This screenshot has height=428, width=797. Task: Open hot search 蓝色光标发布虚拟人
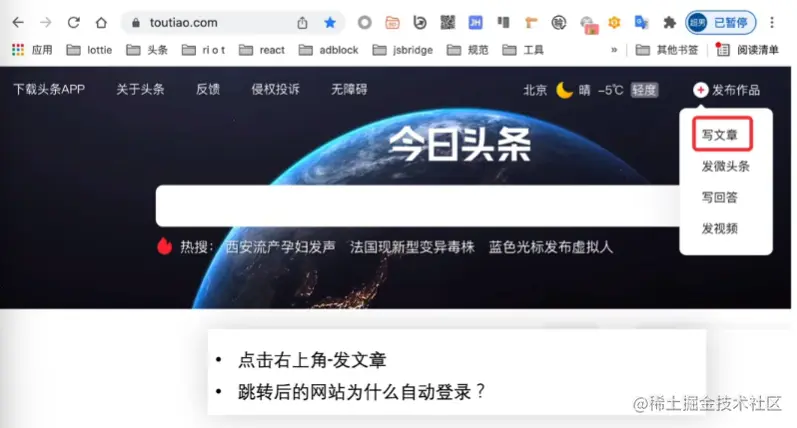551,247
